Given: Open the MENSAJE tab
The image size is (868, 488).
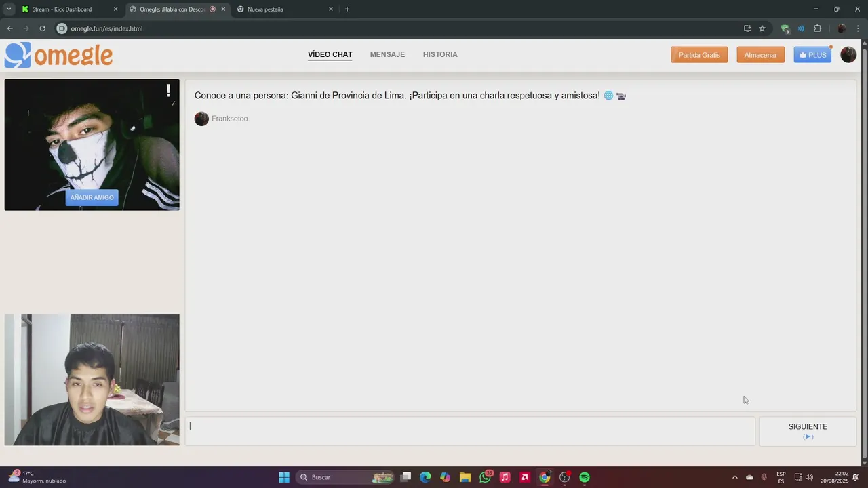Looking at the screenshot, I should click(387, 54).
